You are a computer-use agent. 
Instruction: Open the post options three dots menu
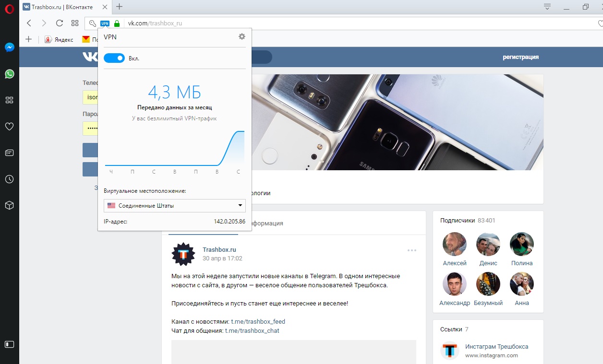tap(412, 250)
